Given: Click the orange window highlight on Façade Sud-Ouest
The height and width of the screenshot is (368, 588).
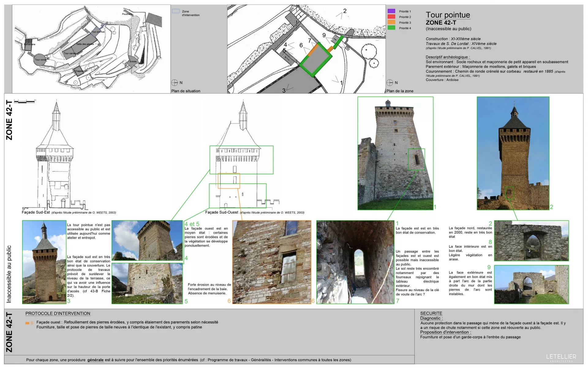Looking at the screenshot, I should [x=229, y=181].
